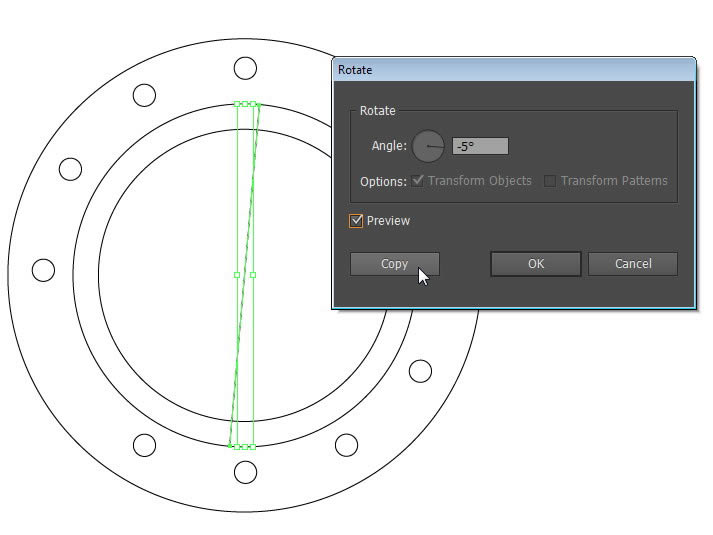Click the top center selection handle
This screenshot has height=535, width=713.
pos(245,104)
